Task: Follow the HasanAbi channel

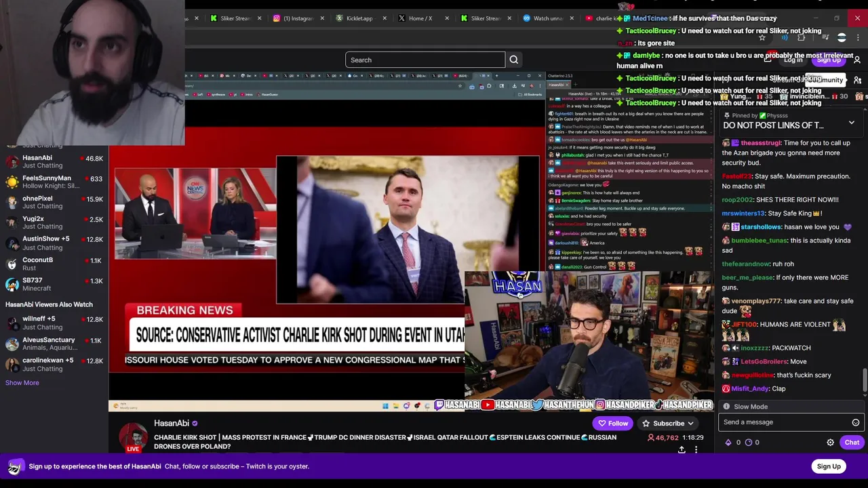Action: coord(613,424)
